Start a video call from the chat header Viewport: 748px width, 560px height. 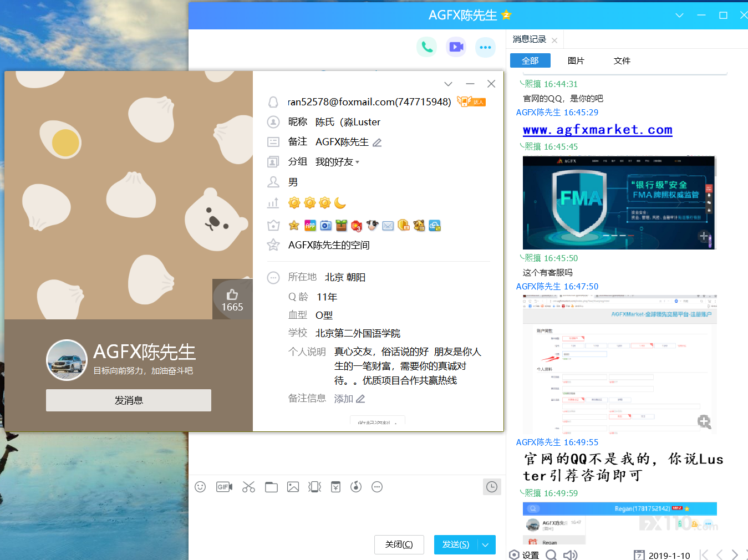(456, 47)
